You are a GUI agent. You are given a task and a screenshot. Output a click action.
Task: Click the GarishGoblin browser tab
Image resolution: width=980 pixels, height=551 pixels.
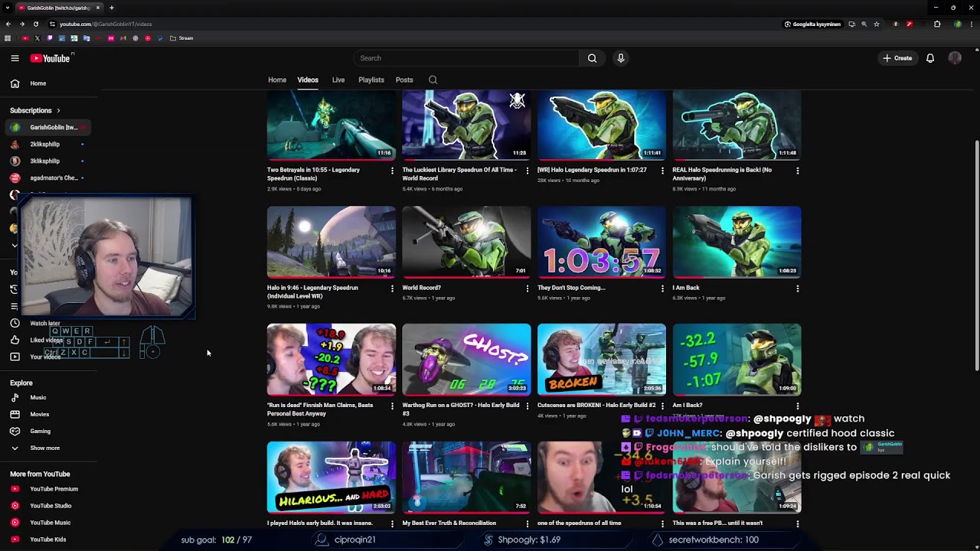pyautogui.click(x=60, y=8)
